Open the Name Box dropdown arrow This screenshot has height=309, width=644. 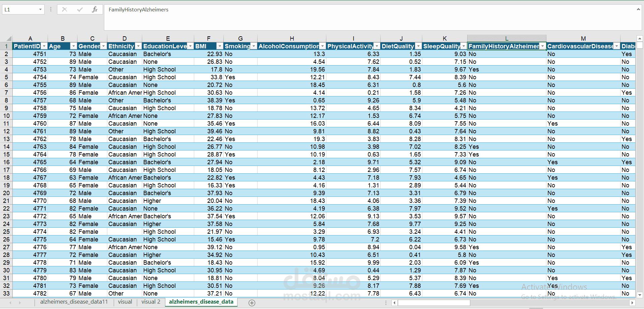tap(40, 9)
